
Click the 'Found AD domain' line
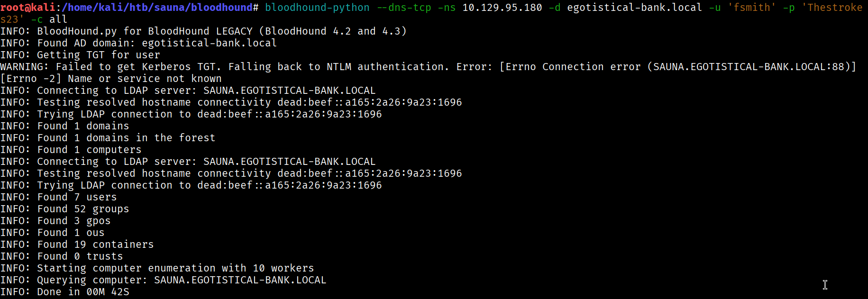point(138,43)
